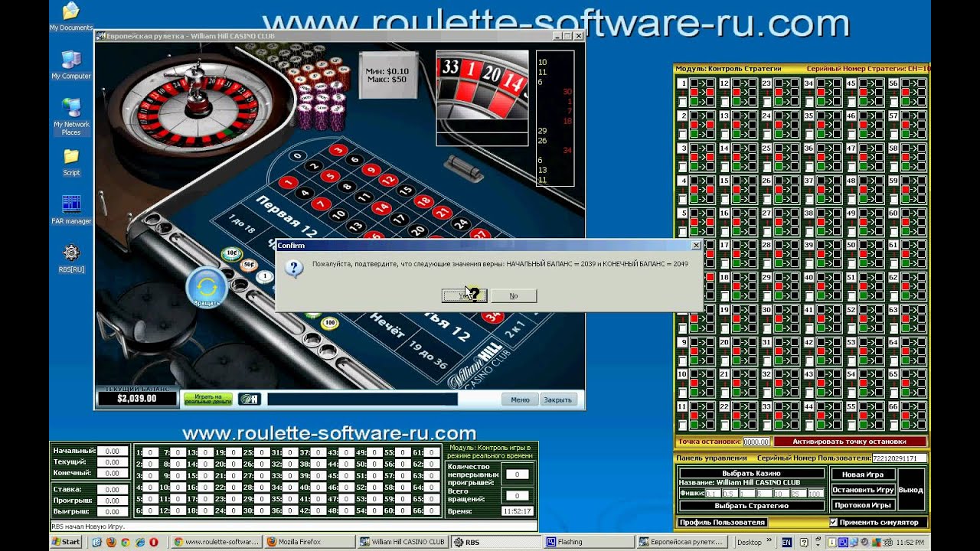Screen dimensions: 980x551
Task: Click the Firefox quick launch icon
Action: click(x=110, y=542)
